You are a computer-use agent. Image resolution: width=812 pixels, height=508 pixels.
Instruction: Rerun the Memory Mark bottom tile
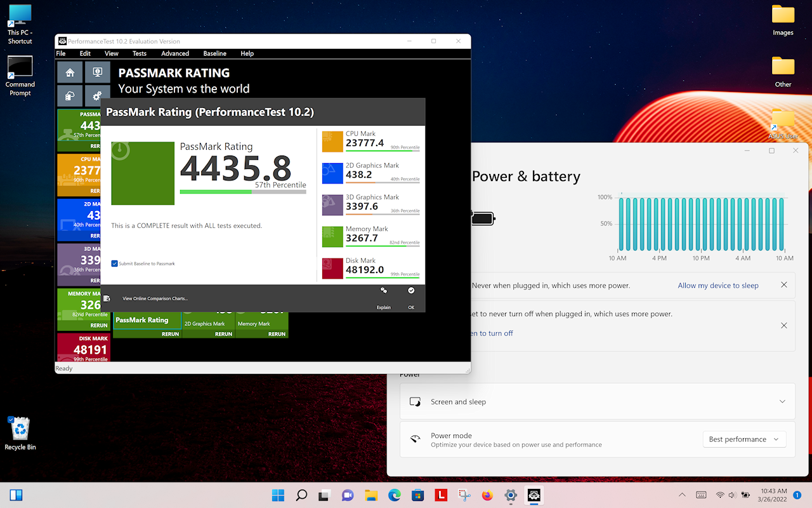(277, 334)
